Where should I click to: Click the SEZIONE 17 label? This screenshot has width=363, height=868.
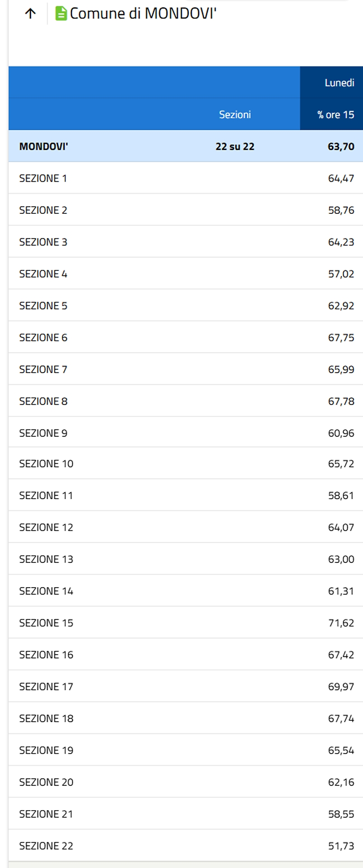46,687
